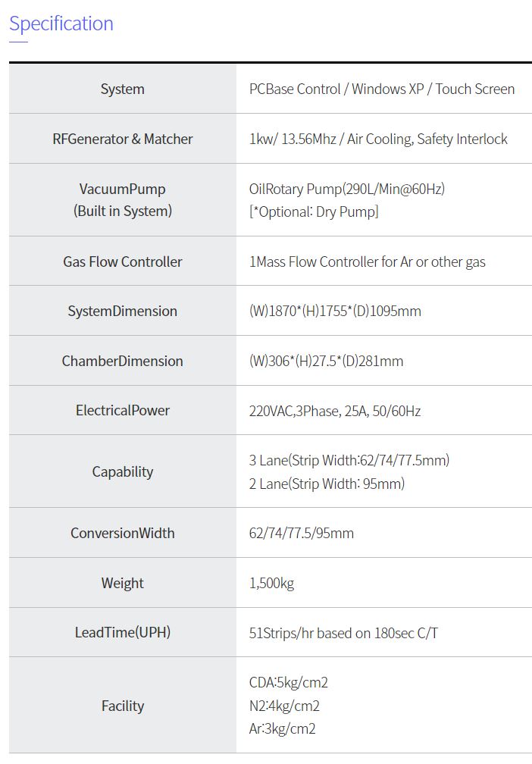Select the RFGenerator & Matcher label
This screenshot has height=764, width=532.
click(x=122, y=139)
